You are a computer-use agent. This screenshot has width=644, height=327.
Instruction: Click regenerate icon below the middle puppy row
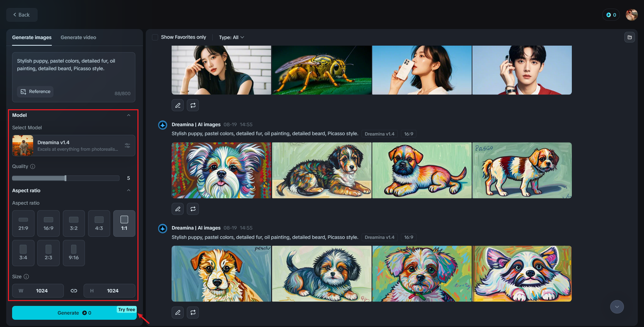pyautogui.click(x=193, y=209)
